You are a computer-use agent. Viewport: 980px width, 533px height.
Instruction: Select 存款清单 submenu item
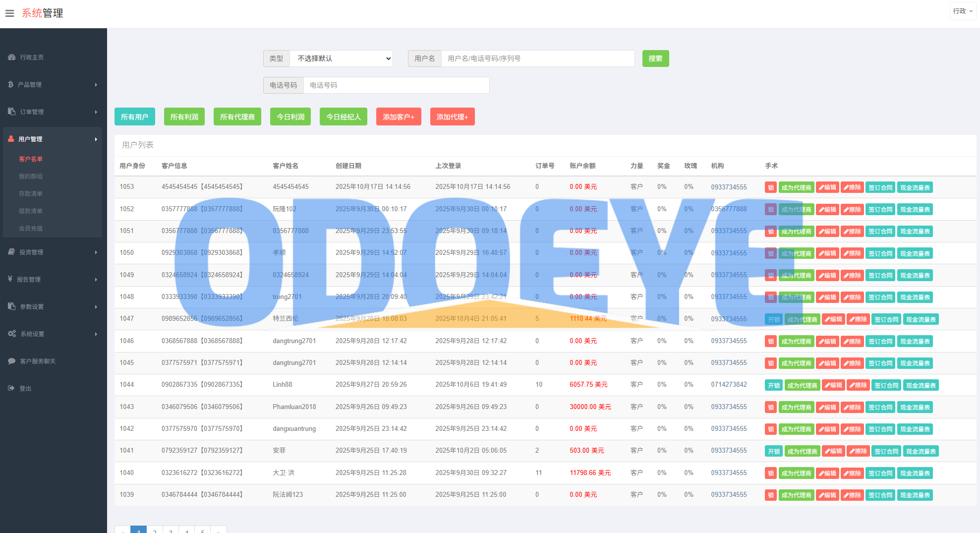31,194
